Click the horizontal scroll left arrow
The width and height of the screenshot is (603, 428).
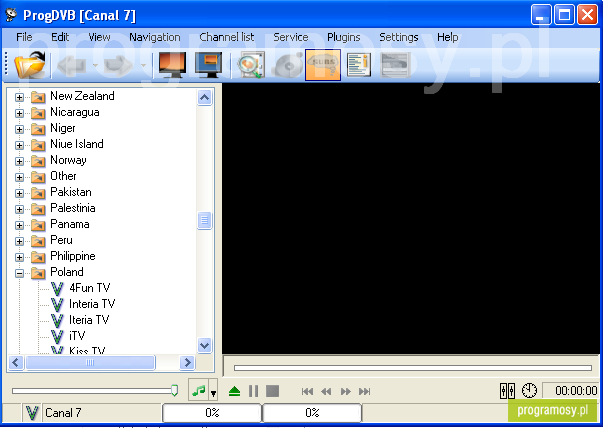(16, 362)
